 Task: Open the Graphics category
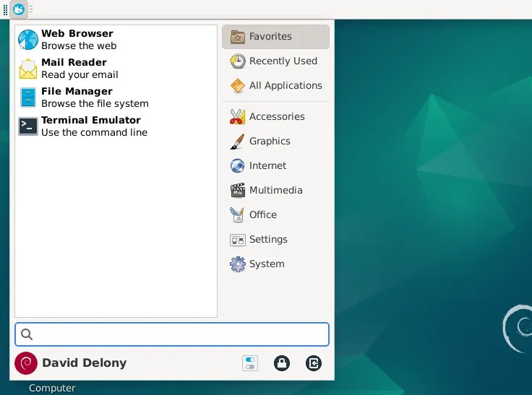pos(275,142)
